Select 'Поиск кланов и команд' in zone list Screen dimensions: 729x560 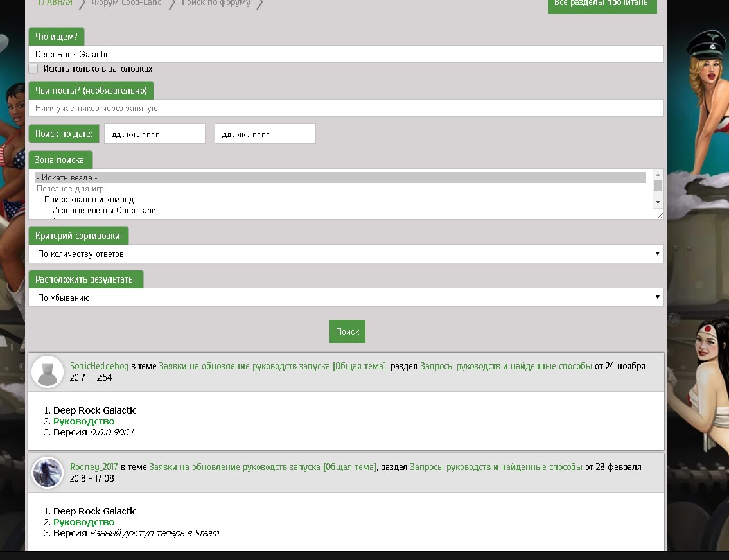coord(89,199)
